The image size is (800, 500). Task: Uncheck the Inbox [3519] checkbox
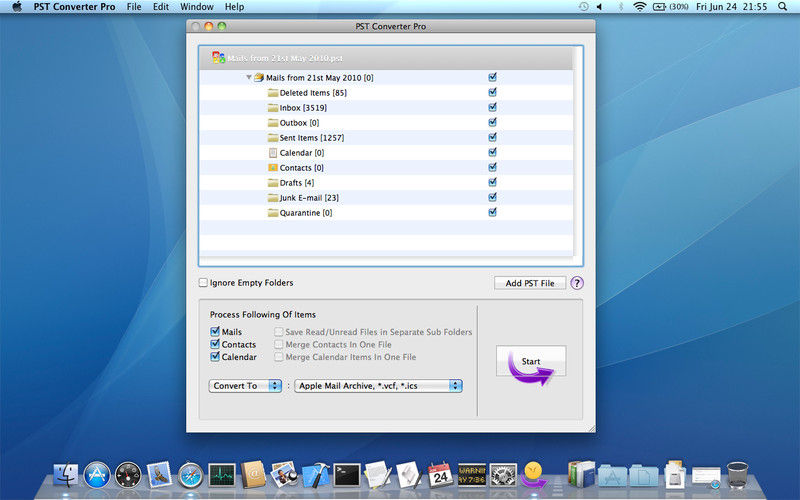pyautogui.click(x=492, y=107)
